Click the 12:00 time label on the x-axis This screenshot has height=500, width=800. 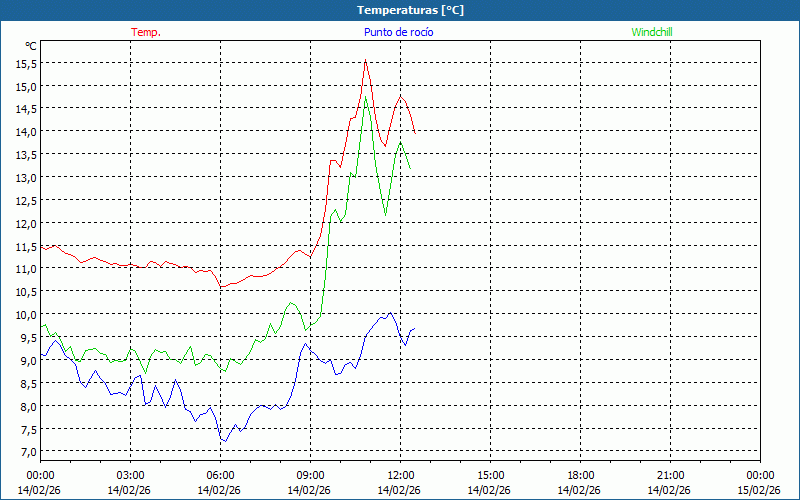(400, 475)
